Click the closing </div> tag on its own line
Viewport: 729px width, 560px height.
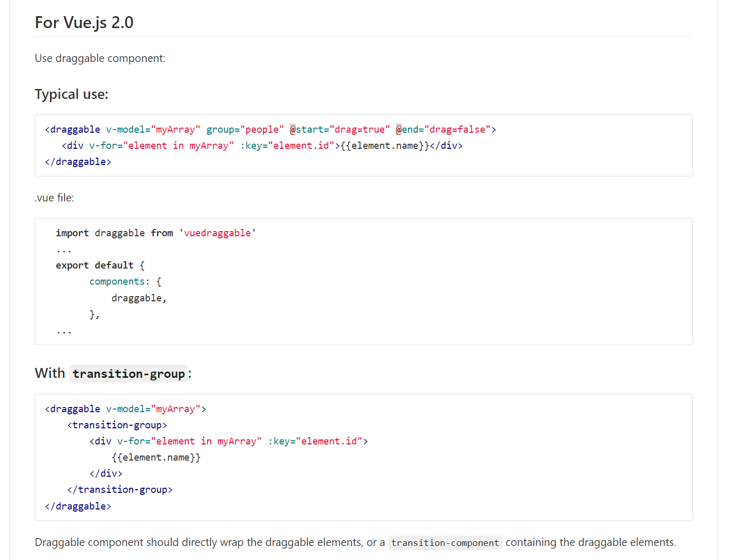tap(106, 474)
